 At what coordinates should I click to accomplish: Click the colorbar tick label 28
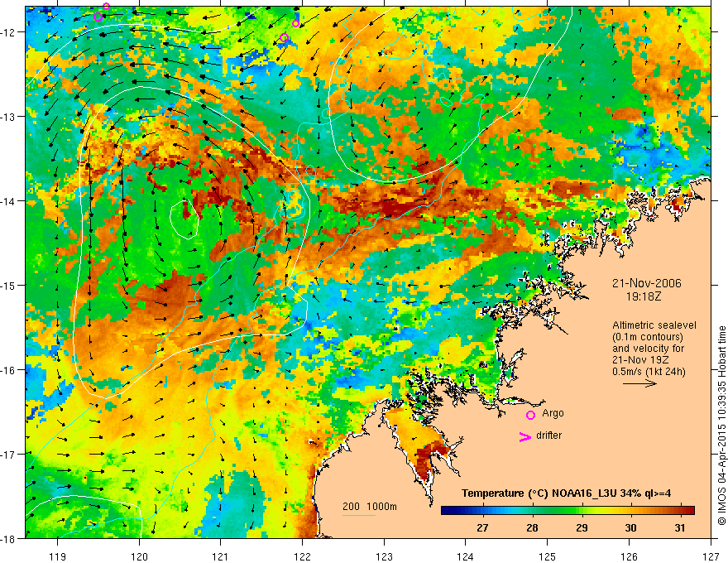(533, 527)
